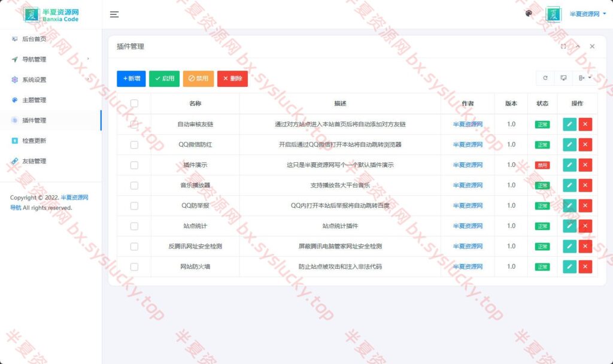Click the 检查更新 icon
This screenshot has height=364, width=613.
click(14, 141)
